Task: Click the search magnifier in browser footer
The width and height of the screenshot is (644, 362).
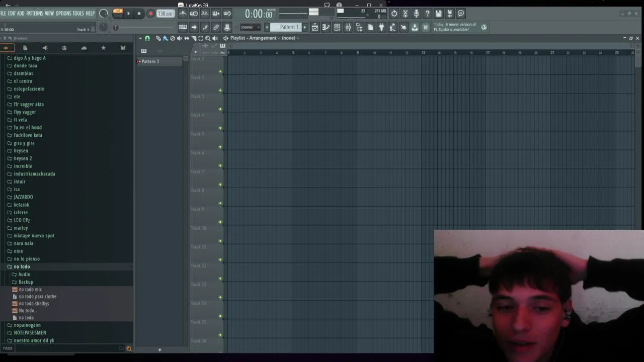Action: (x=129, y=348)
